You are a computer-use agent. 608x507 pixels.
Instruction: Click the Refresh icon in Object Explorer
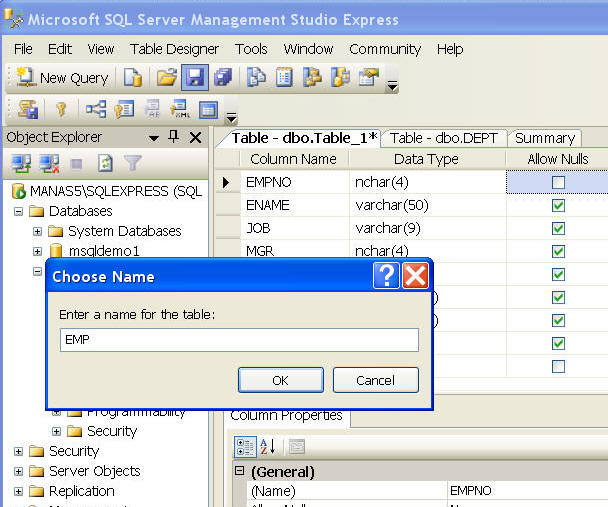coord(105,164)
